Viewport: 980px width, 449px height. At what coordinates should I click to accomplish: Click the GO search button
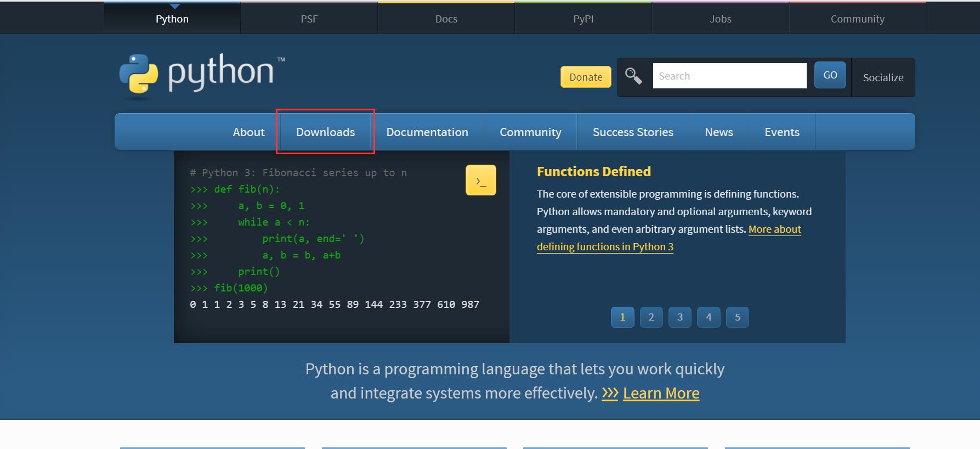(x=830, y=75)
